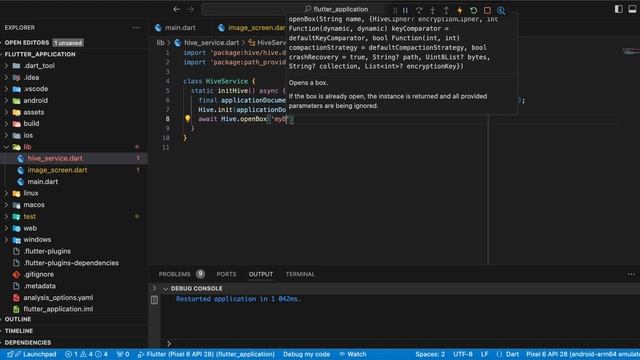Open main.dart in the explorer tree
The height and width of the screenshot is (360, 640).
tap(42, 182)
